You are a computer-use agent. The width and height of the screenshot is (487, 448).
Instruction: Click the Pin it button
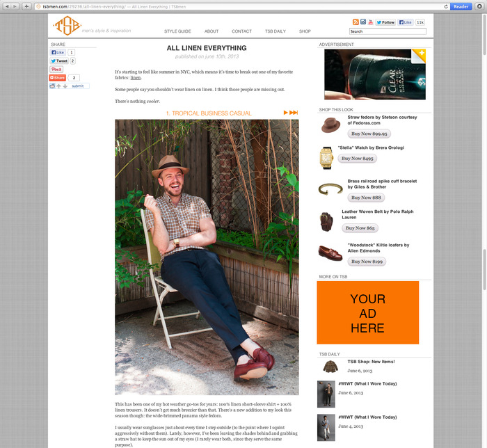56,70
